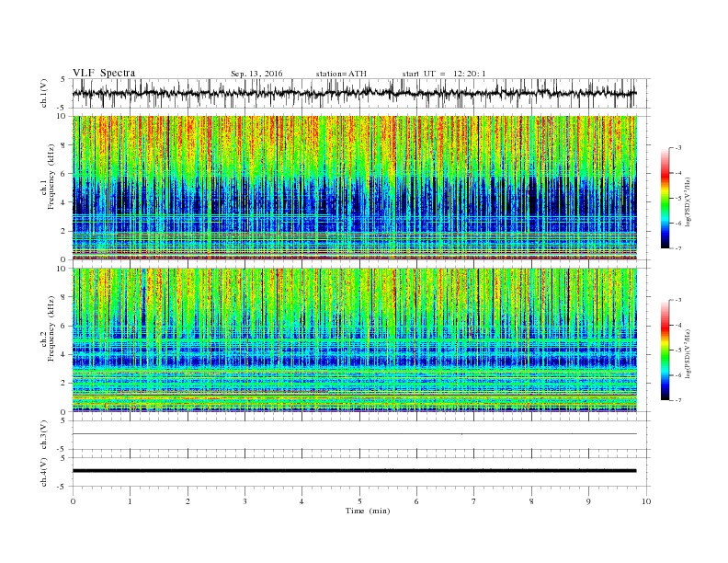The height and width of the screenshot is (563, 728).
Task: Click the "ch.3(V)" axis label
Action: (x=43, y=435)
